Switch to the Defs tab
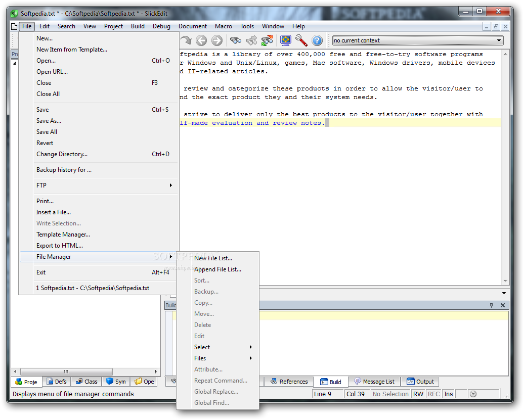Viewport: 524px width, 420px height. coord(57,382)
